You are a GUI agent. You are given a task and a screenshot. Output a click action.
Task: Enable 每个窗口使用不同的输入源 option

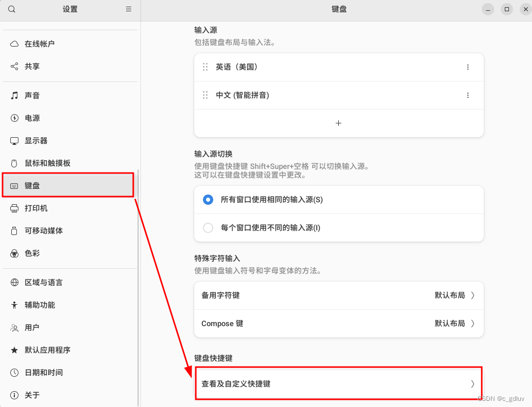[x=208, y=228]
